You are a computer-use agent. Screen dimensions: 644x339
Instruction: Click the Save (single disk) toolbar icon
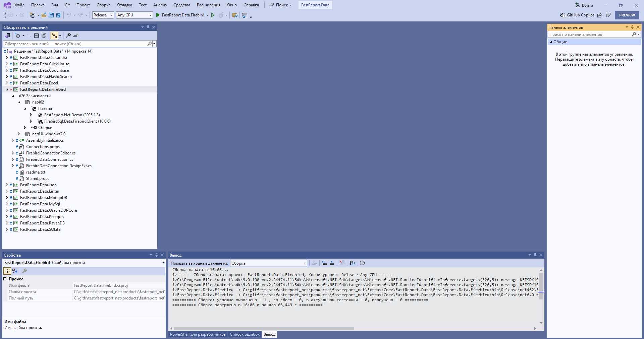pos(51,15)
